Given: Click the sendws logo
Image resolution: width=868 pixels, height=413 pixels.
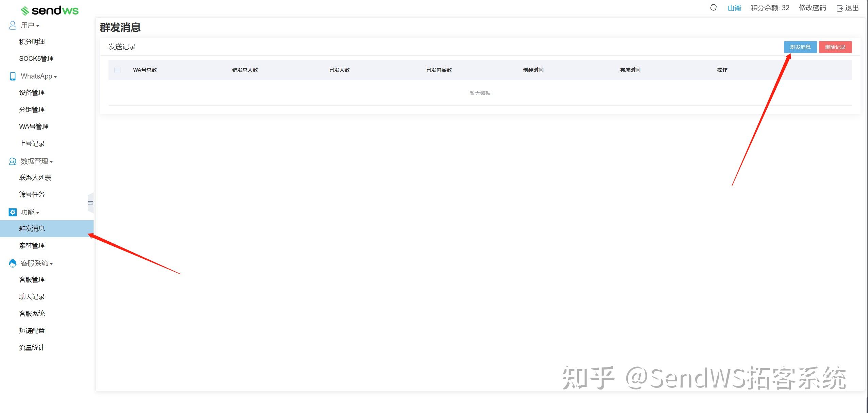Looking at the screenshot, I should [x=50, y=11].
